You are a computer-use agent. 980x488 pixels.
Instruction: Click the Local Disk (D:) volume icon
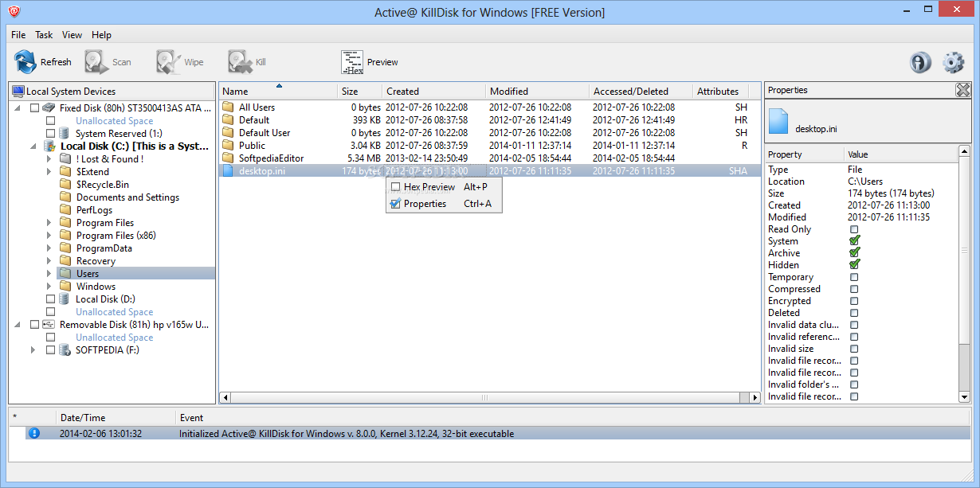point(65,299)
